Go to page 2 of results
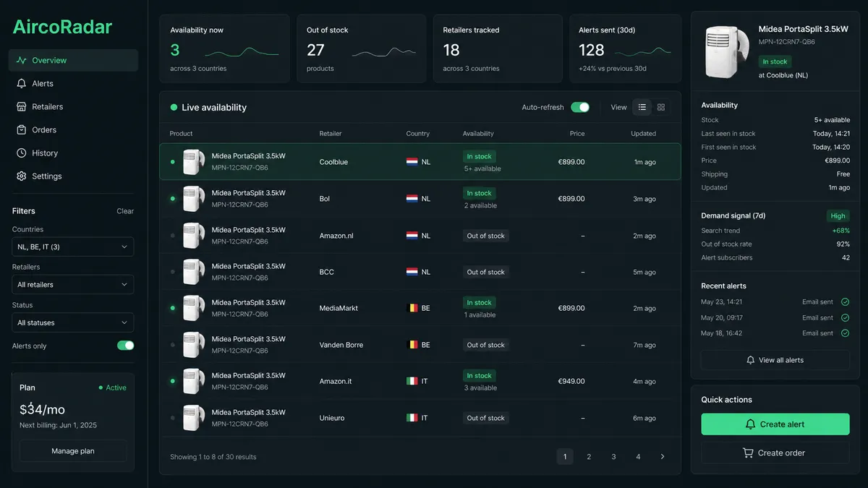This screenshot has width=868, height=488. click(589, 456)
